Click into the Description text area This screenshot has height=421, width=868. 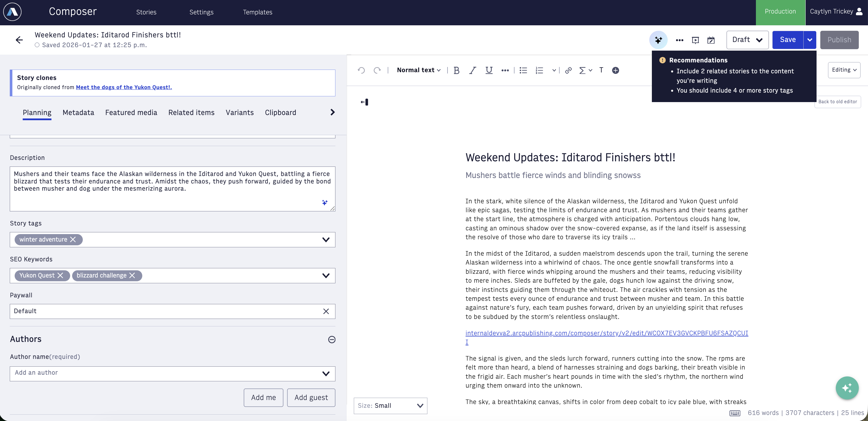tap(172, 189)
